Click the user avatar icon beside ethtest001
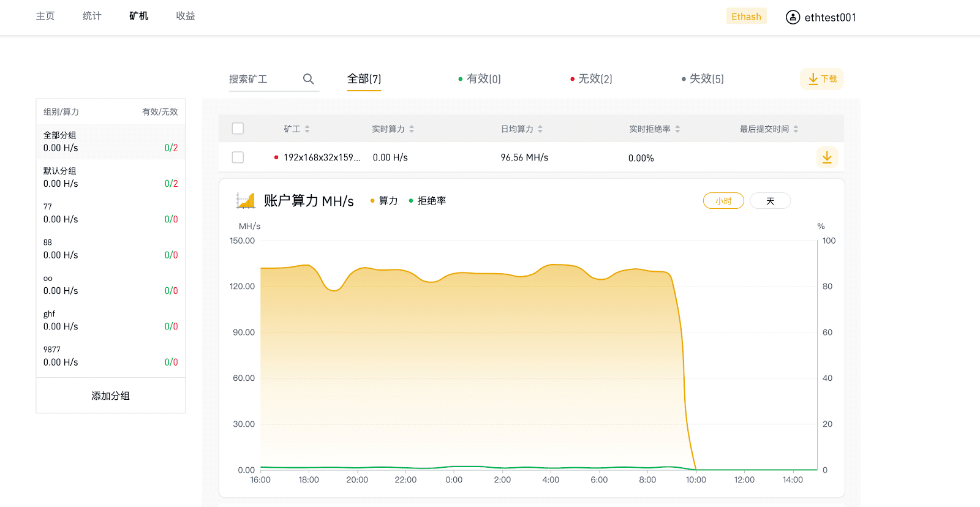Viewport: 980px width, 507px height. tap(793, 17)
